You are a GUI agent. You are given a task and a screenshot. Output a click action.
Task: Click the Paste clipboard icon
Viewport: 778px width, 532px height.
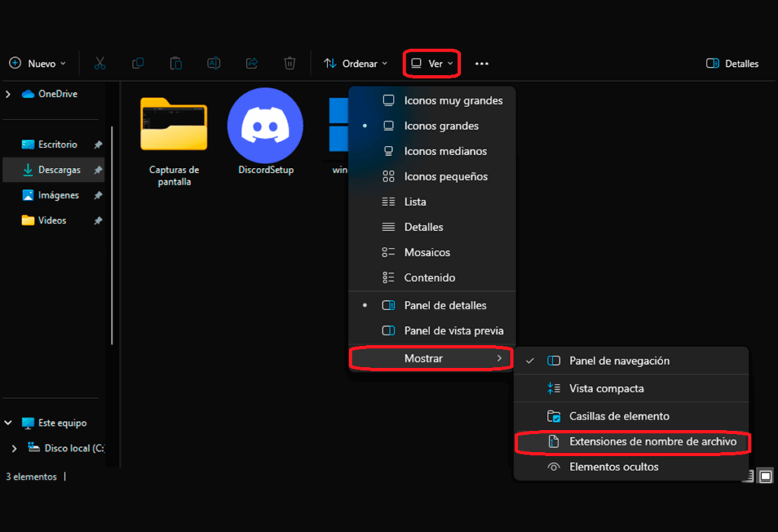click(x=176, y=64)
